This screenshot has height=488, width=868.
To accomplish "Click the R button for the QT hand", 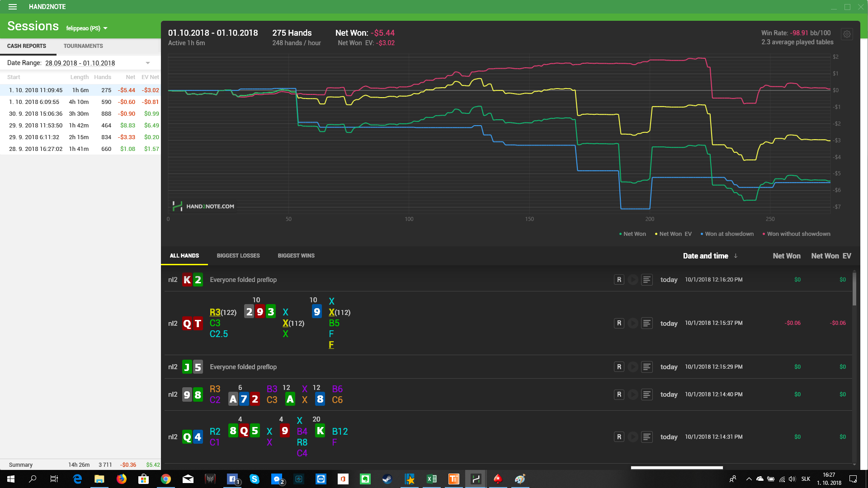I will (x=619, y=323).
